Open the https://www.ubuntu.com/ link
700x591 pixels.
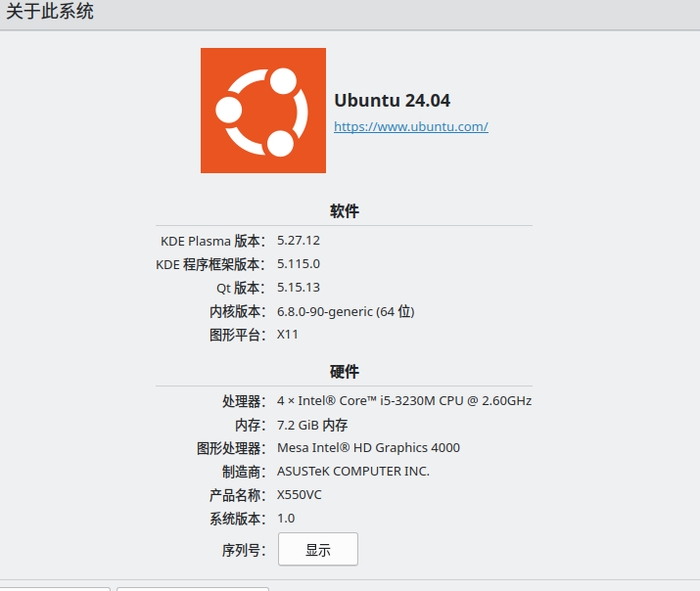[x=411, y=126]
